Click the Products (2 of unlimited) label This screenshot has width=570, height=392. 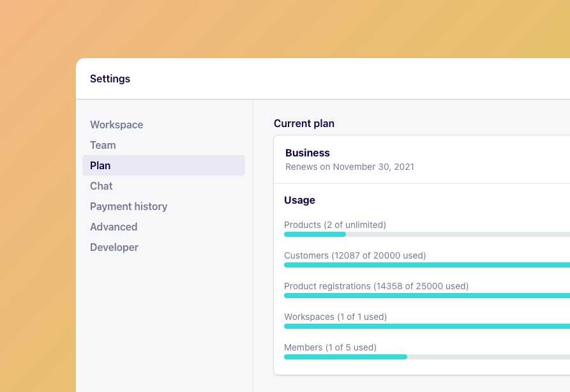tap(335, 225)
